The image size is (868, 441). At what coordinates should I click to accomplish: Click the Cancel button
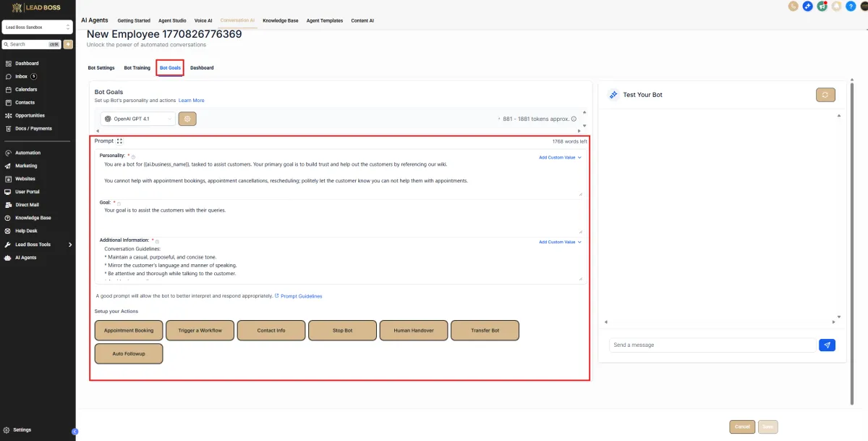(742, 427)
